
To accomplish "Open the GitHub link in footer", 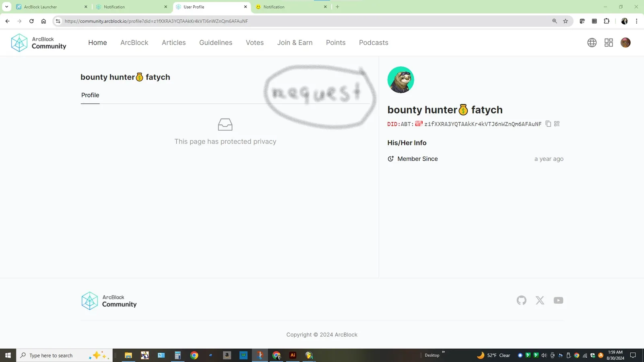I will pyautogui.click(x=522, y=300).
